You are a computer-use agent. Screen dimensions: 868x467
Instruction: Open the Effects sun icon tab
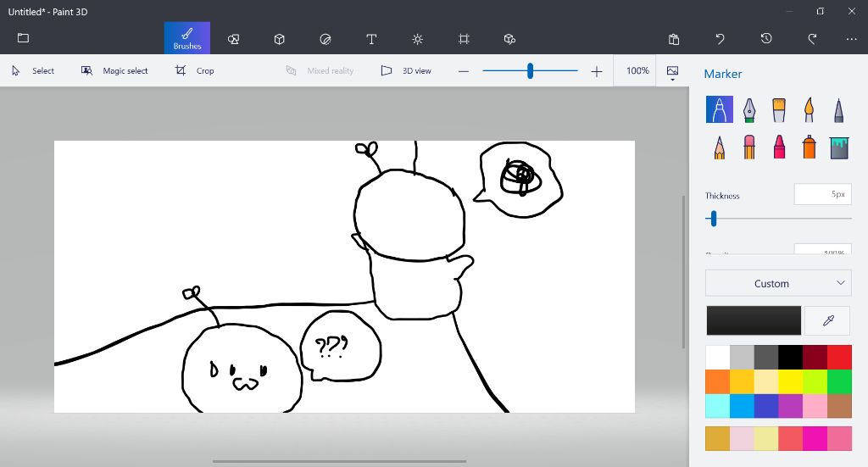coord(417,39)
